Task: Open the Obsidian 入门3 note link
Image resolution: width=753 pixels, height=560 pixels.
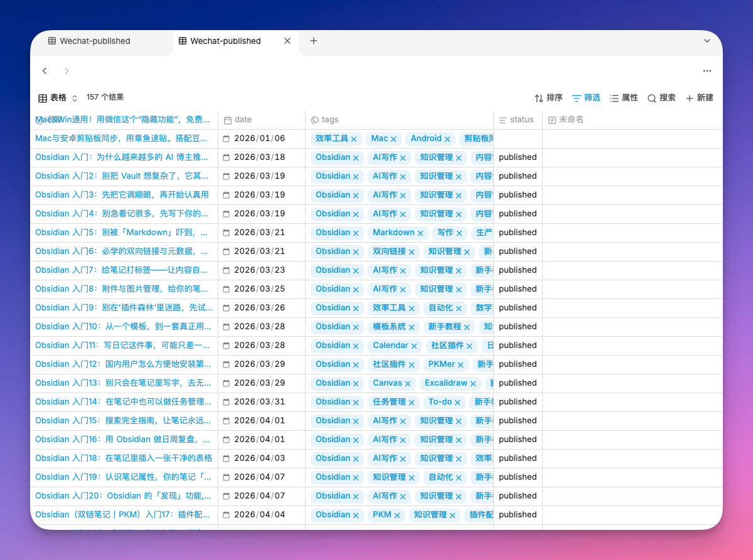Action: click(122, 195)
